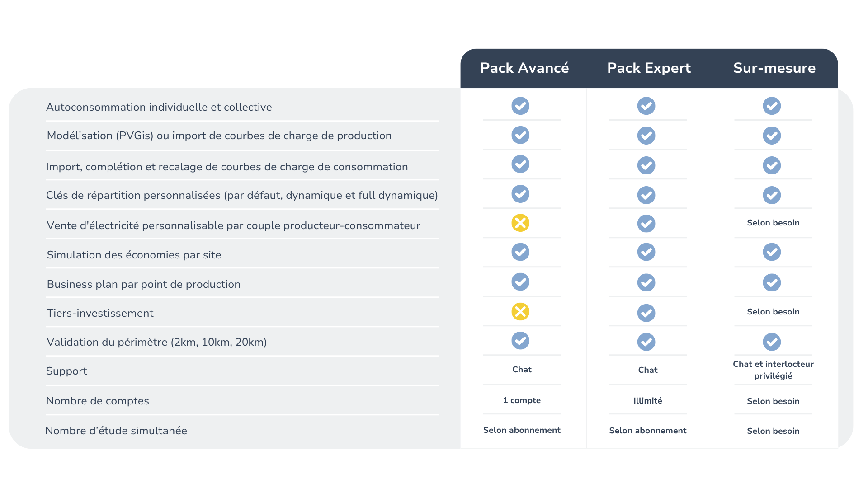Click Pack Expert checkmark for Simulation des économies
868x488 pixels.
(x=646, y=252)
